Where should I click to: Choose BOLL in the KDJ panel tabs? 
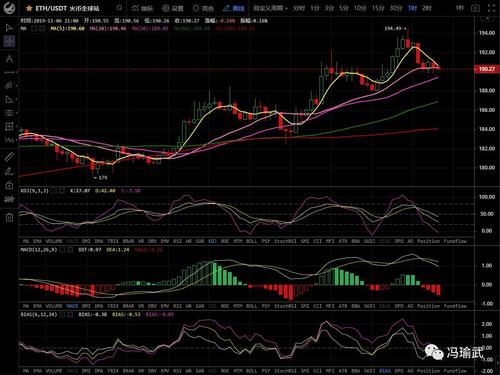(252, 241)
